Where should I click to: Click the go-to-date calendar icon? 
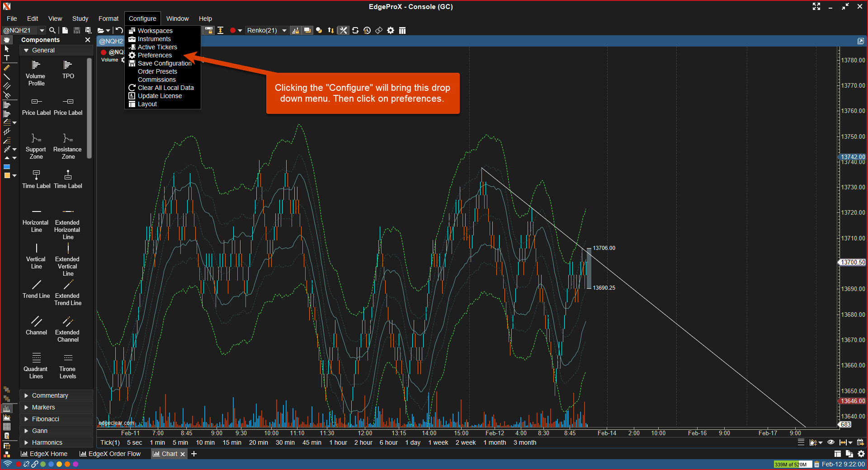[860, 442]
